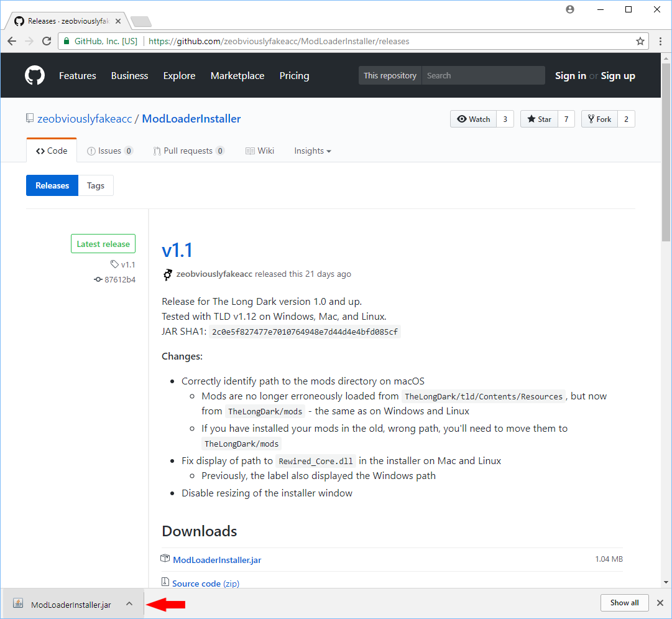The height and width of the screenshot is (619, 672).
Task: Bookmark the page with the star icon
Action: coord(640,41)
